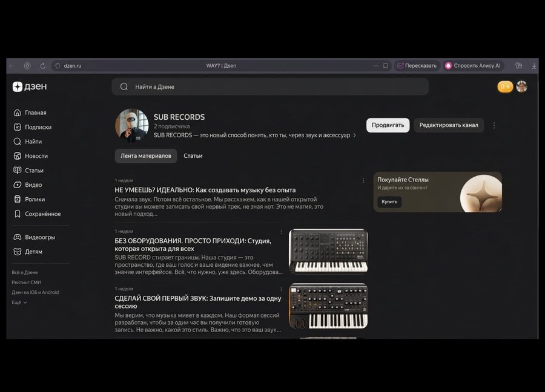
Task: Open Ролики shorts in the sidebar
Action: [x=29, y=199]
